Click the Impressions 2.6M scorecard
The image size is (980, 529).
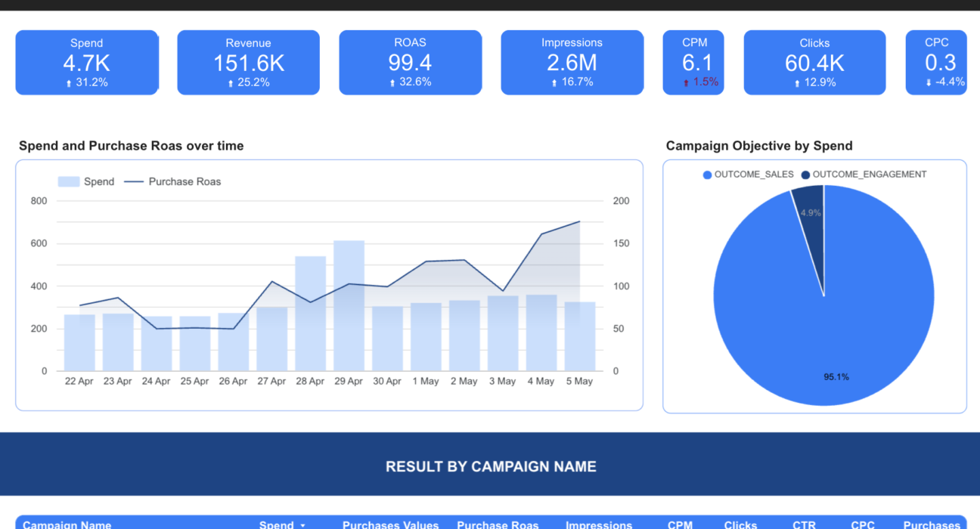(572, 63)
